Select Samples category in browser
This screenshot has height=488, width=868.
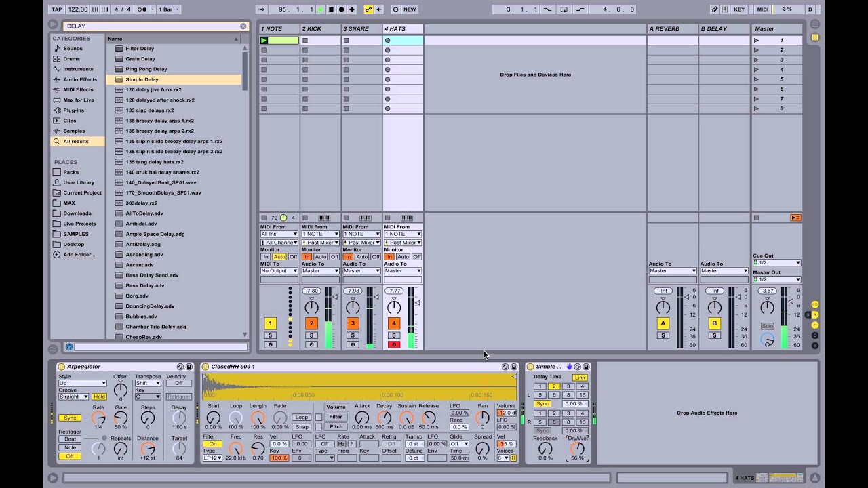click(x=74, y=131)
